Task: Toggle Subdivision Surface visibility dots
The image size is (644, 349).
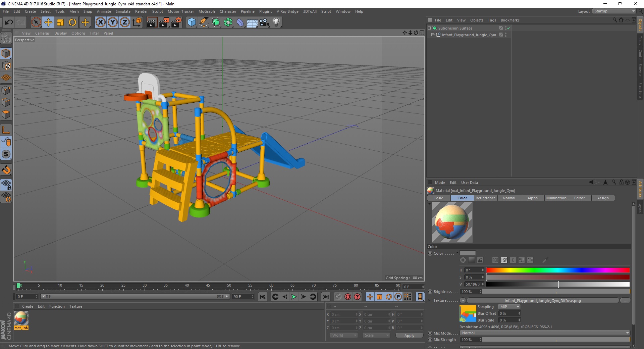Action: click(x=505, y=28)
